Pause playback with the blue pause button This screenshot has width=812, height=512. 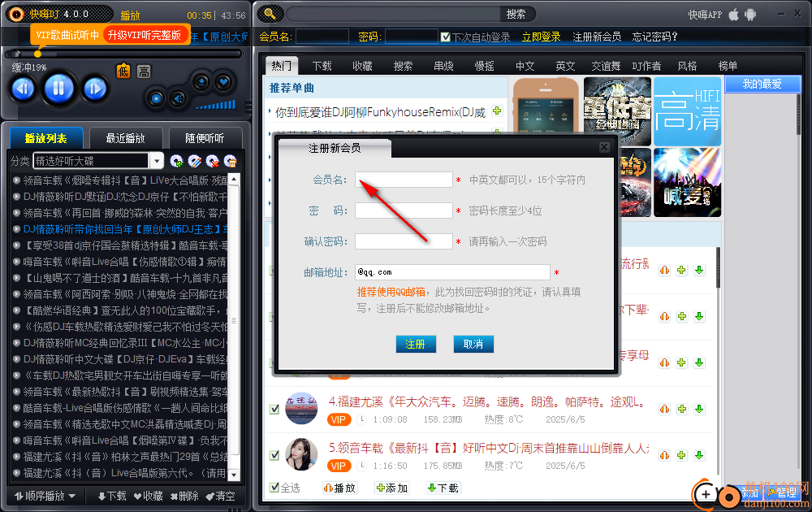click(x=58, y=89)
